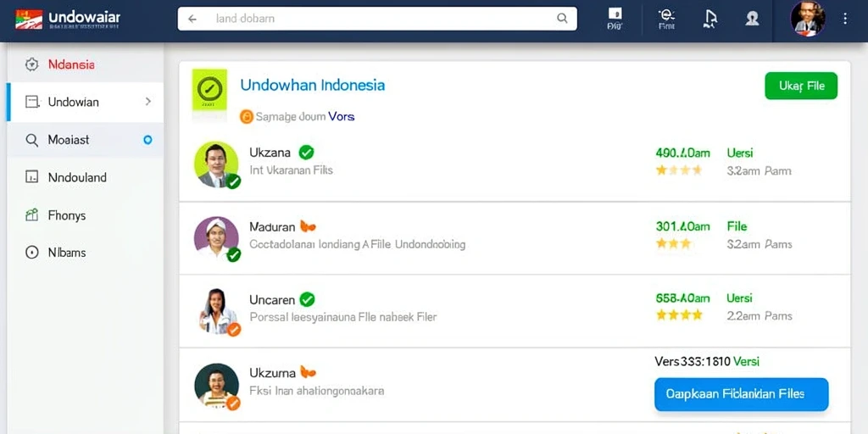Click the green Versi link in Ukzuma row
This screenshot has height=434, width=868.
tap(746, 361)
